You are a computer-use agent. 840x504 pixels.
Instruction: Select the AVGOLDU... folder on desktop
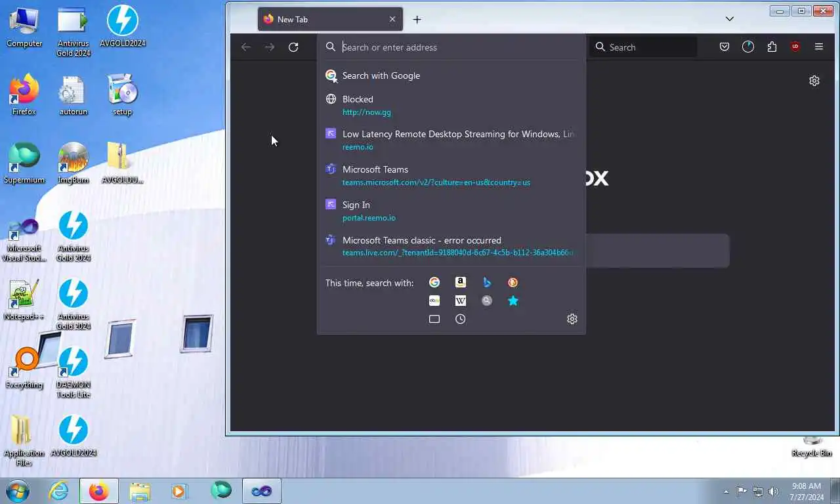(x=122, y=164)
